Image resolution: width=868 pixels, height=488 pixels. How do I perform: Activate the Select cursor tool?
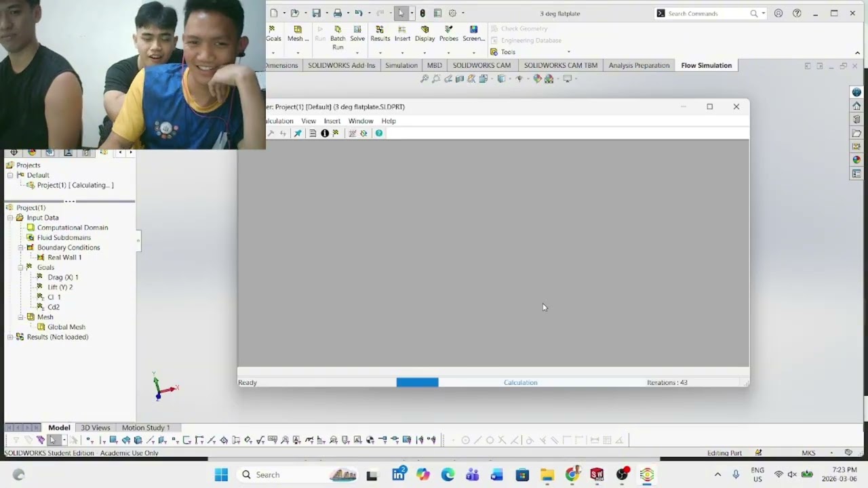click(401, 13)
